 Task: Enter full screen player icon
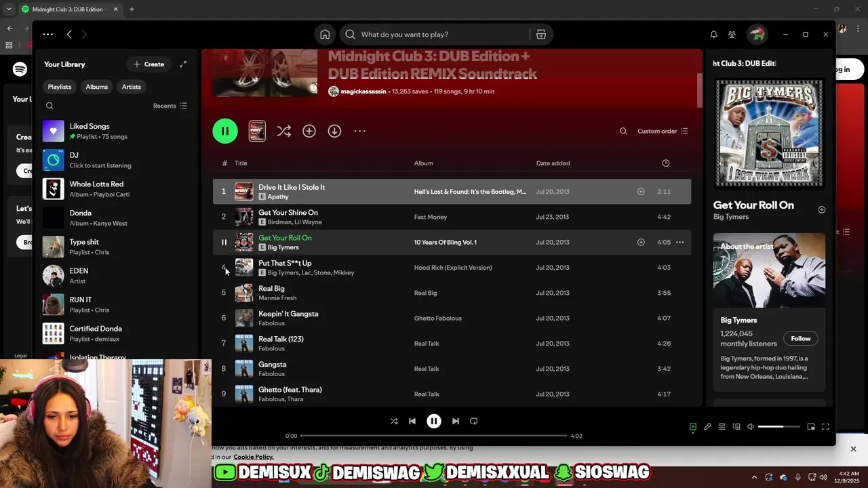pyautogui.click(x=825, y=426)
